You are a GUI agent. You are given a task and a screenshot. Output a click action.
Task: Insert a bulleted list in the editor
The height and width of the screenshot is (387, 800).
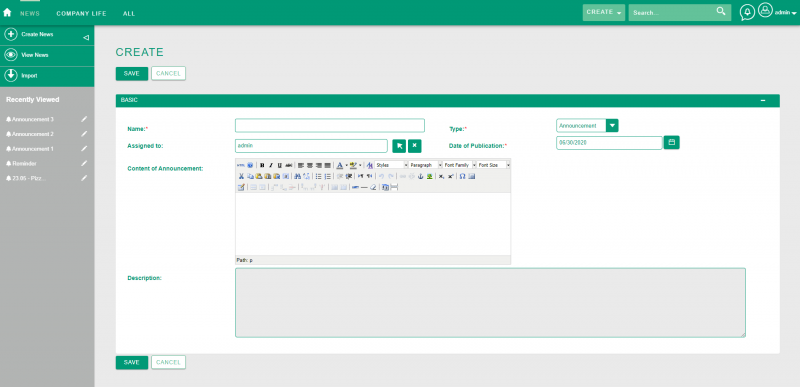point(318,176)
